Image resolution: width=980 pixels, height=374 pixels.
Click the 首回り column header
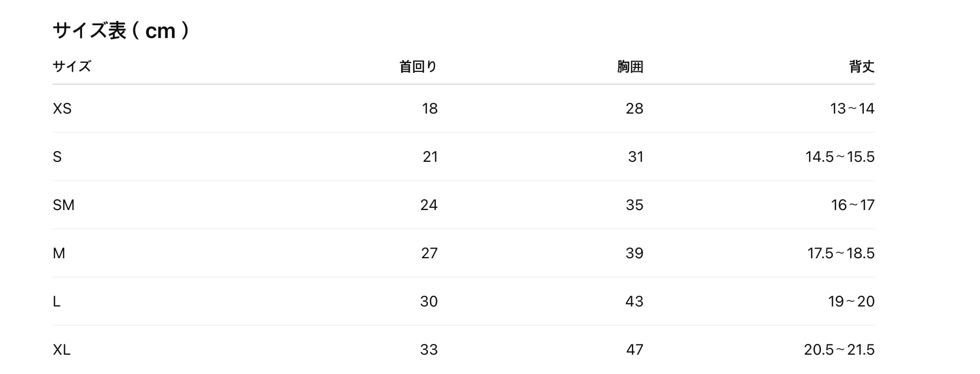click(418, 66)
